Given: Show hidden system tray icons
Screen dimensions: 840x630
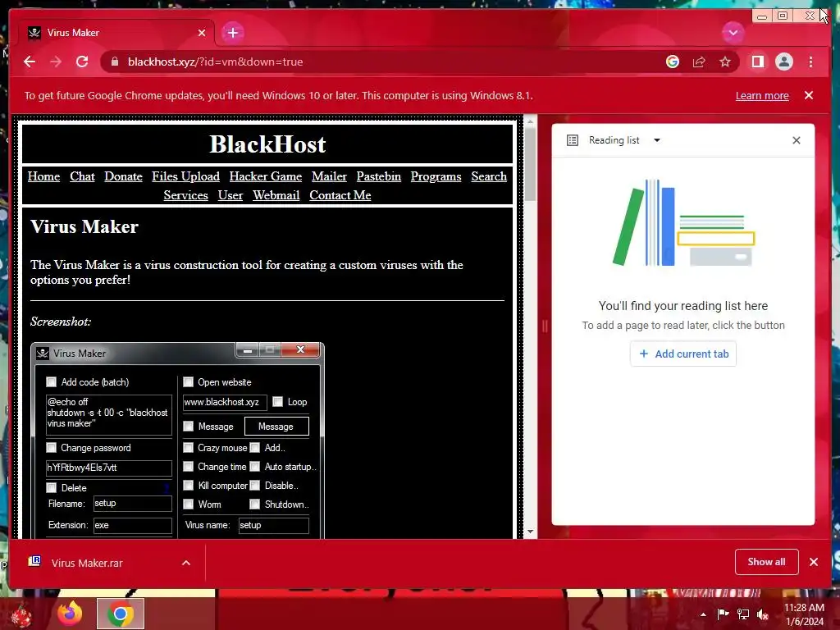Looking at the screenshot, I should [x=703, y=614].
